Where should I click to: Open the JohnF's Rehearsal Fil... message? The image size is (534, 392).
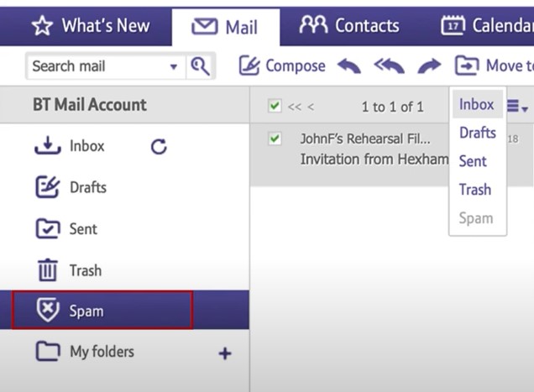(365, 139)
